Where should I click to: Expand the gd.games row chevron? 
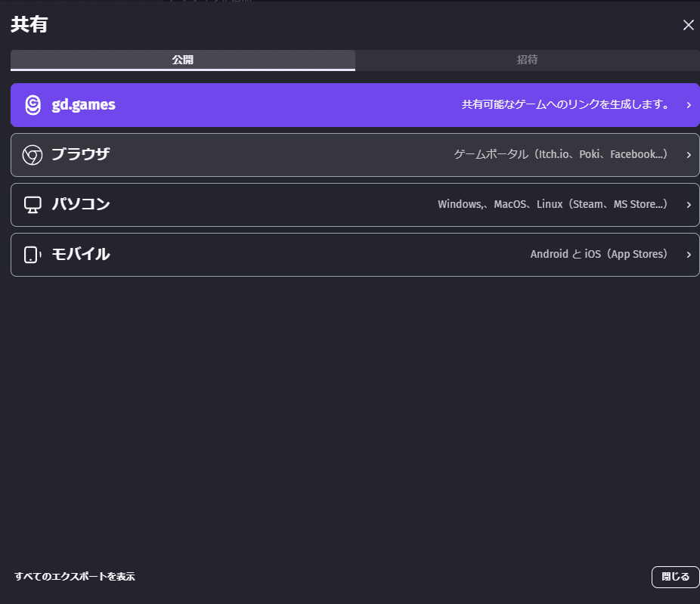pyautogui.click(x=689, y=105)
